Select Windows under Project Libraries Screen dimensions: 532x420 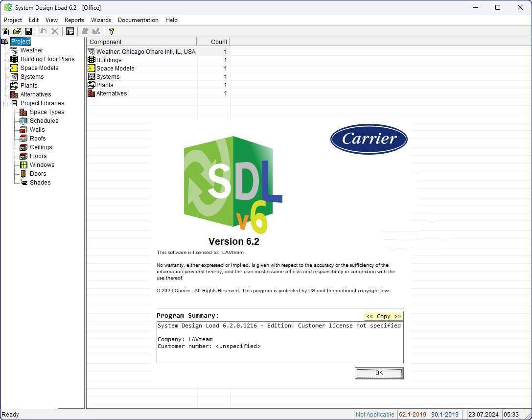[42, 165]
